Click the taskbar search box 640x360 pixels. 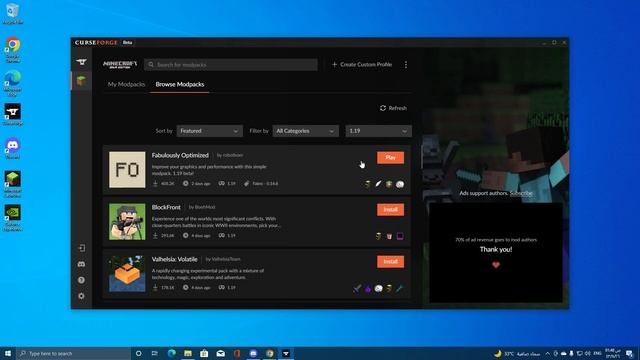click(73, 353)
